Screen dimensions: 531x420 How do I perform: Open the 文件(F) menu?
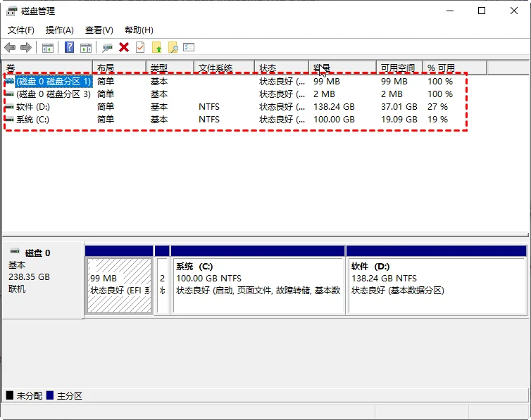click(x=21, y=30)
